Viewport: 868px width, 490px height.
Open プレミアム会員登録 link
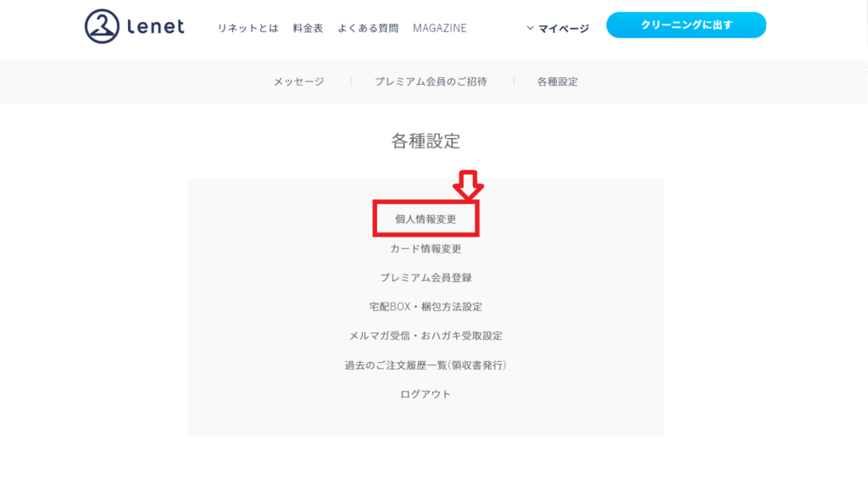coord(426,277)
